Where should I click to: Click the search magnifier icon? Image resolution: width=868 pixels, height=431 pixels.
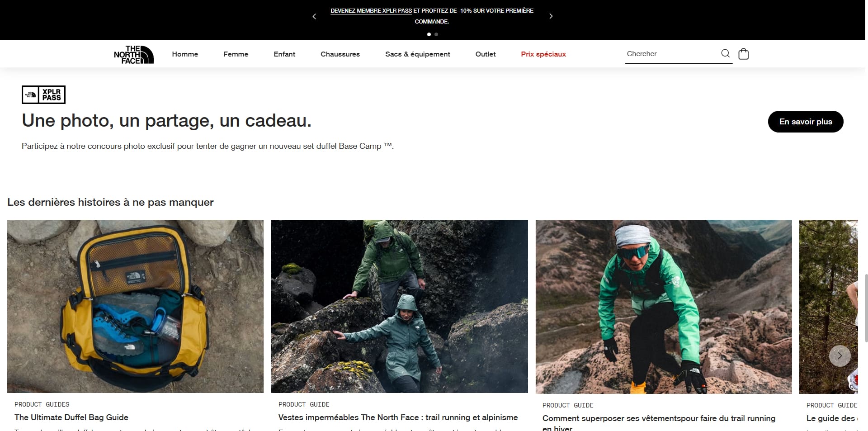click(725, 53)
